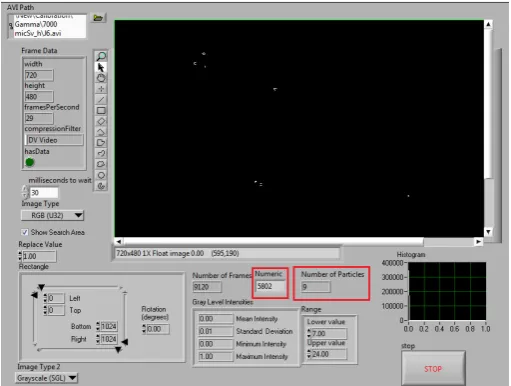Click image scroll left arrow

coord(119,241)
